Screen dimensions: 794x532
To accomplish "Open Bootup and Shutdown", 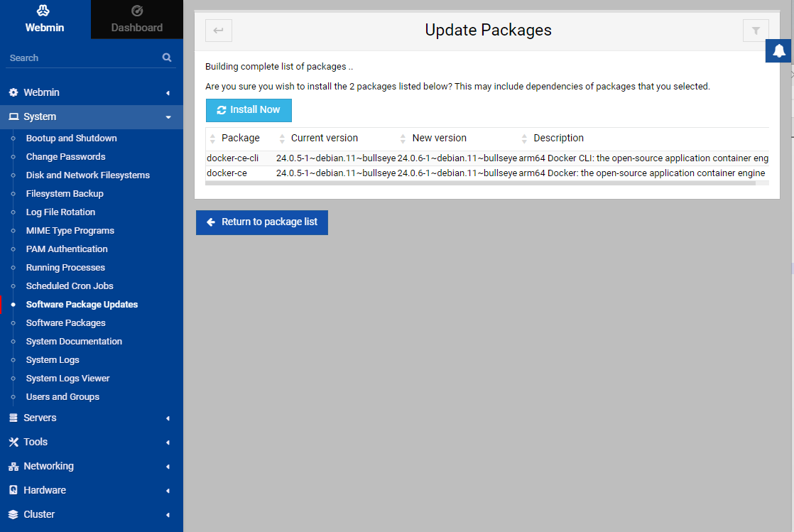I will coord(72,139).
